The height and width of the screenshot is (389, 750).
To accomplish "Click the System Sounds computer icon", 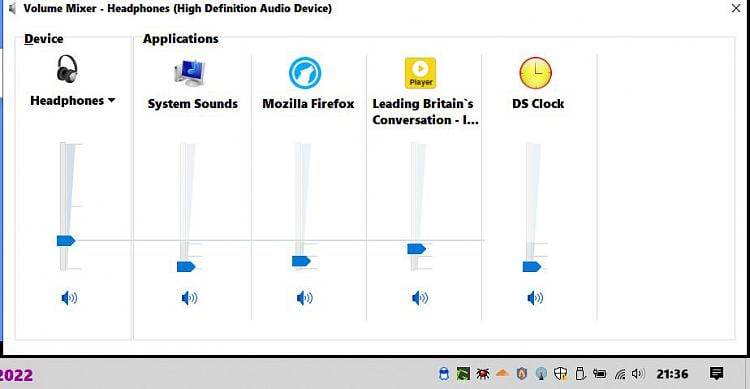I will [x=190, y=73].
